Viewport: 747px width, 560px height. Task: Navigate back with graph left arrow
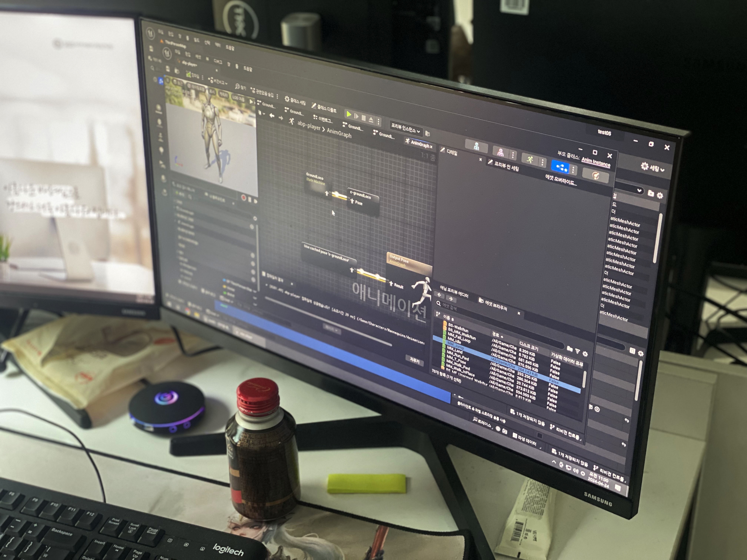point(272,116)
